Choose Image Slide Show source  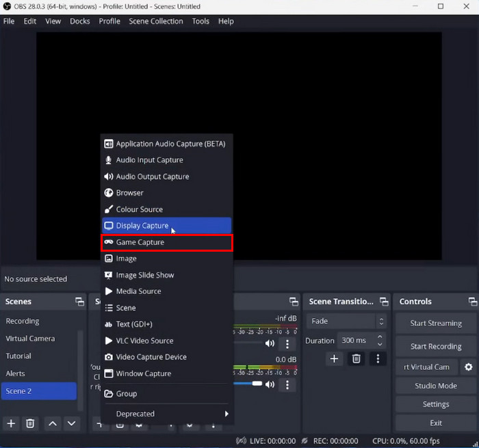point(167,275)
